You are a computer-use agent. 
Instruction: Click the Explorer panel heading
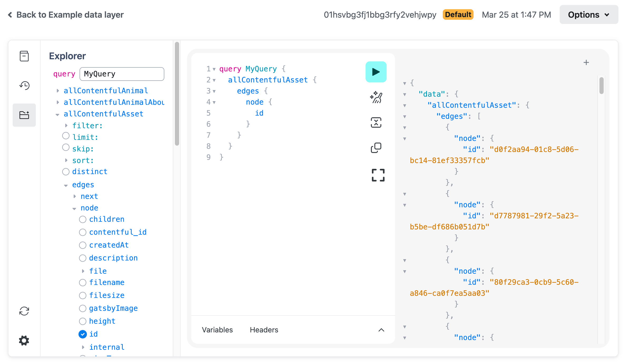[67, 56]
